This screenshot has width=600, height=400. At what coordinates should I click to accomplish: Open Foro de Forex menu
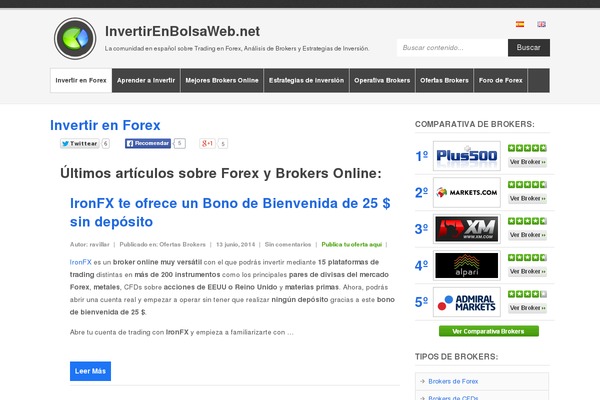[x=501, y=80]
